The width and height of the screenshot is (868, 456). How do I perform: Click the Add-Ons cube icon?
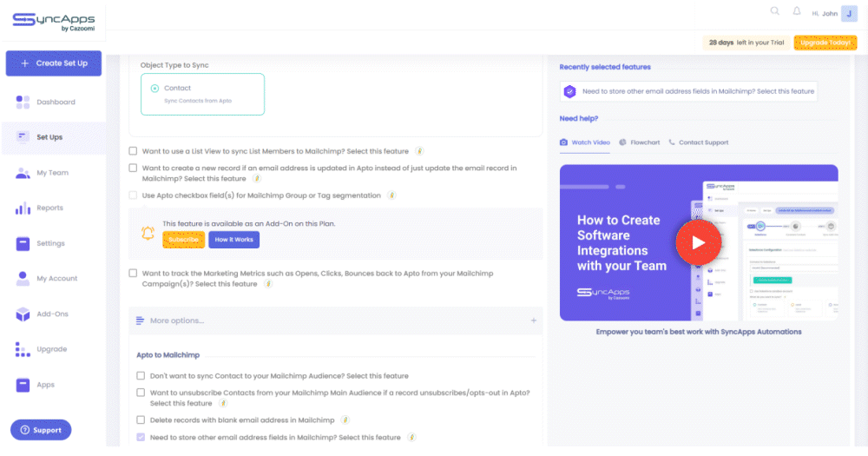pos(23,314)
